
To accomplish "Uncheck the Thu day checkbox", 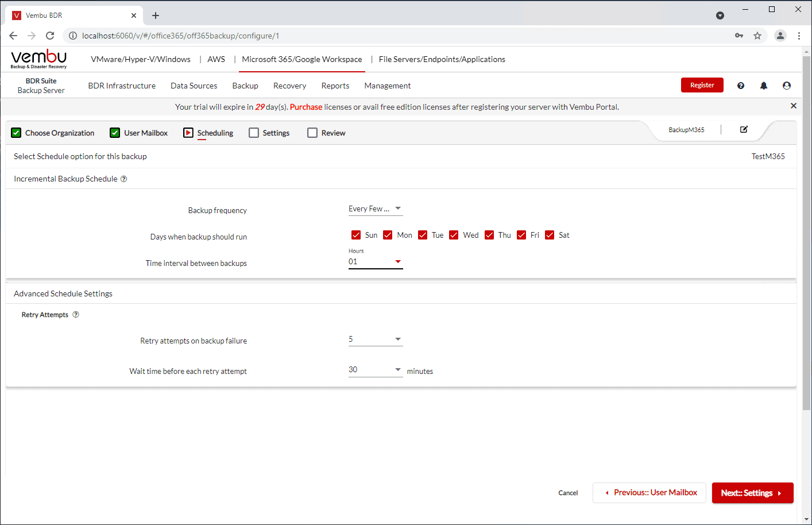I will 489,235.
